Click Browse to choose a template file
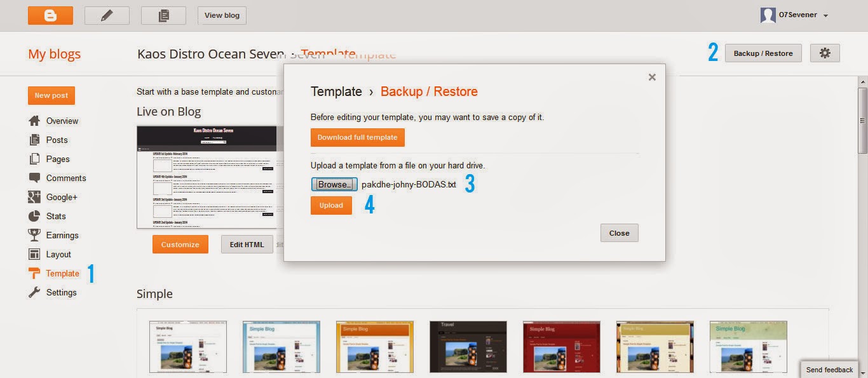Viewport: 868px width, 378px height. [334, 184]
